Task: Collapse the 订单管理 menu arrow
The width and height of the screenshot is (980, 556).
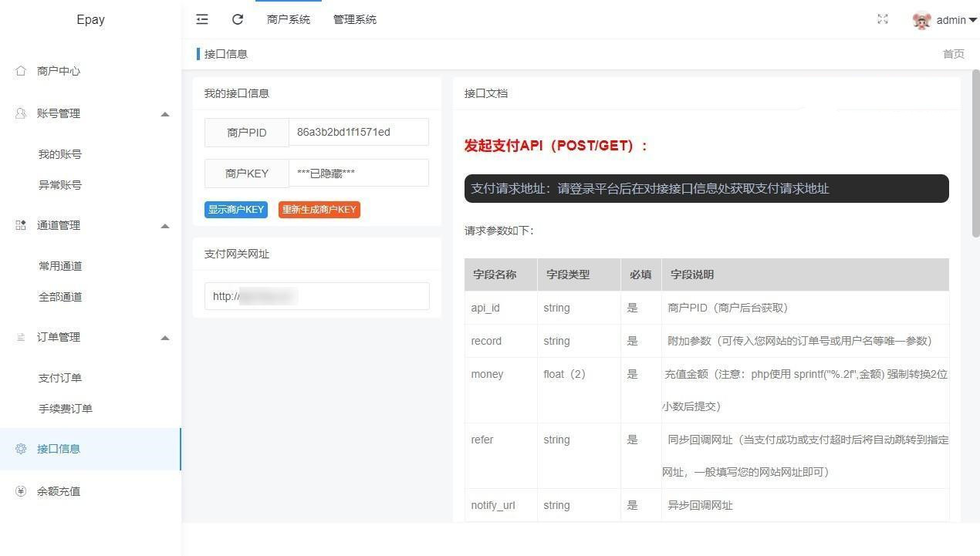Action: [x=164, y=338]
